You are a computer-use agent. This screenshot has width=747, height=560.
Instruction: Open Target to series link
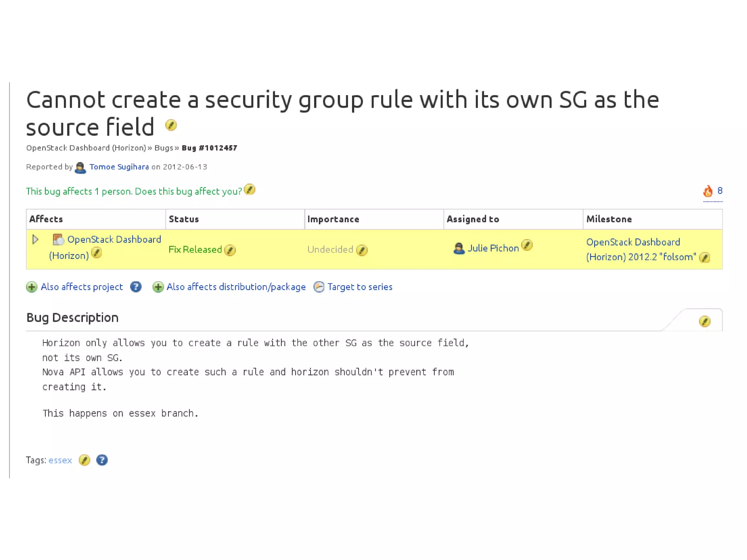[359, 287]
